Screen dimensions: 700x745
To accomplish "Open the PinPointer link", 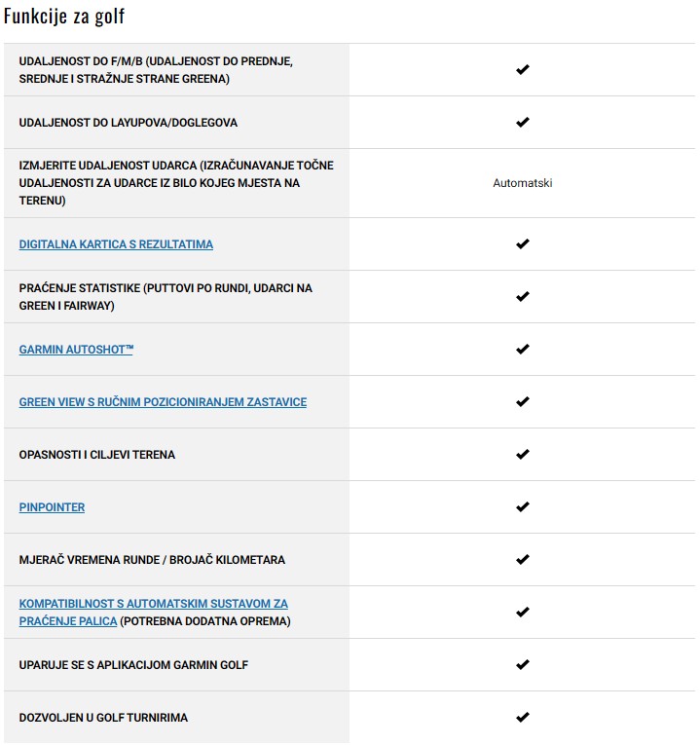I will click(x=52, y=507).
